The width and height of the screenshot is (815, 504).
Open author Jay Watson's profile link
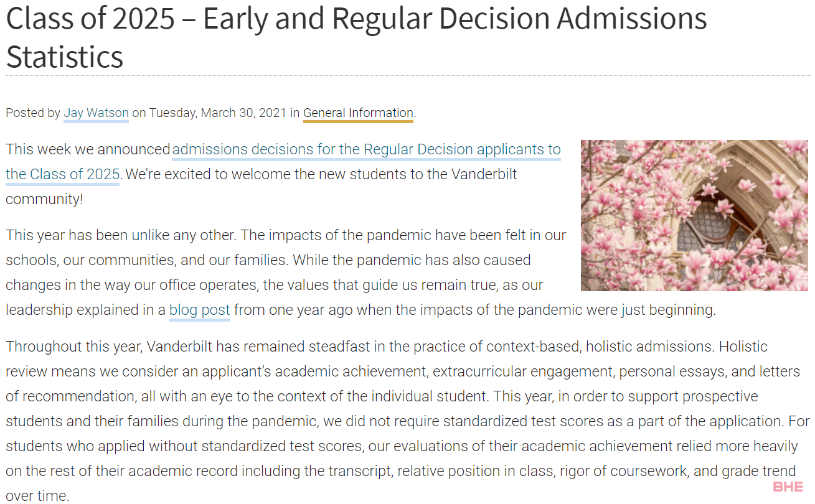point(96,113)
